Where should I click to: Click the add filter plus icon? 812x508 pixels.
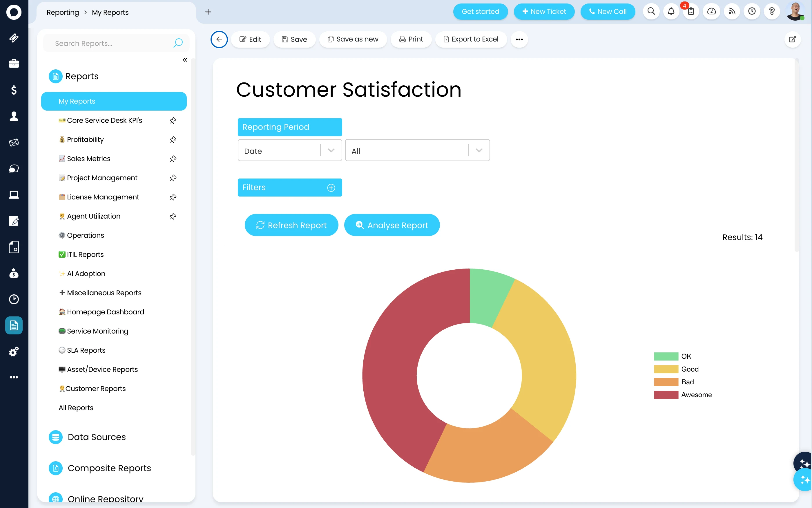pos(331,188)
